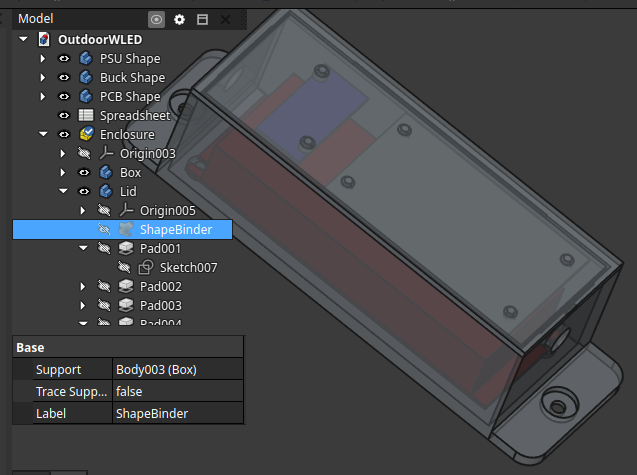Screen dimensions: 637x475
Task: Toggle visibility of Spreadsheet
Action: coord(64,115)
